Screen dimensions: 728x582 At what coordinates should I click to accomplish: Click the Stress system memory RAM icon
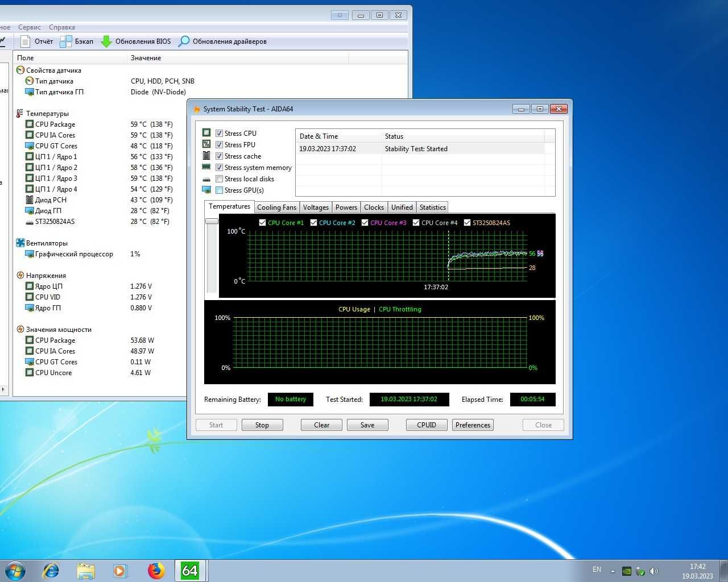click(206, 167)
